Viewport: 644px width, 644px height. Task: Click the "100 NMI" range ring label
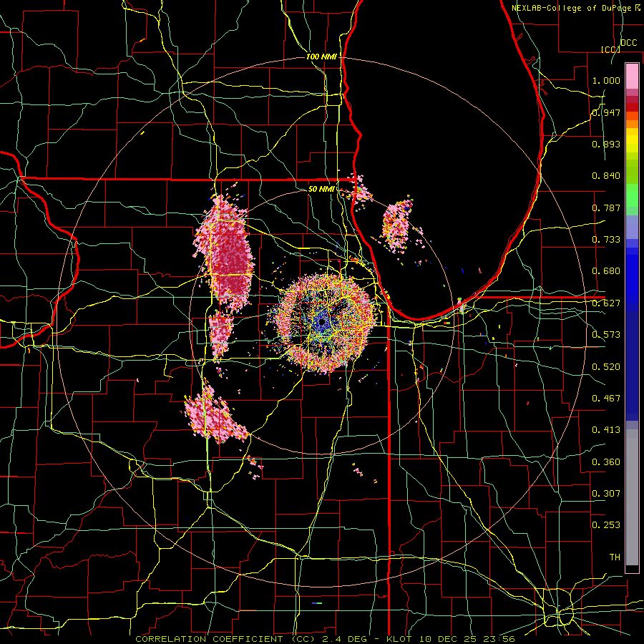[x=321, y=57]
